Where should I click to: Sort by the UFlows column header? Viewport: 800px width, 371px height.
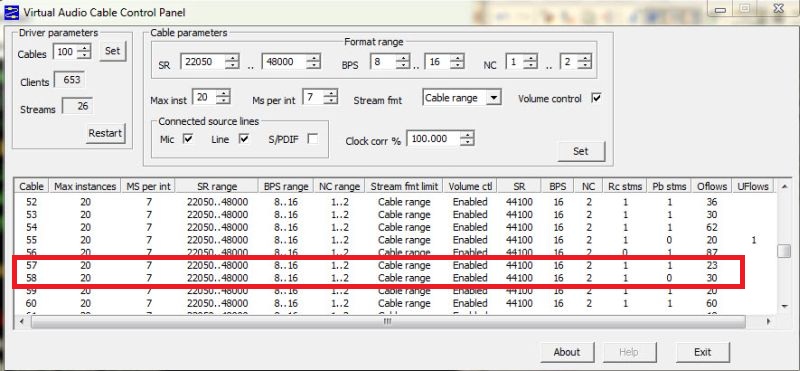coord(753,186)
